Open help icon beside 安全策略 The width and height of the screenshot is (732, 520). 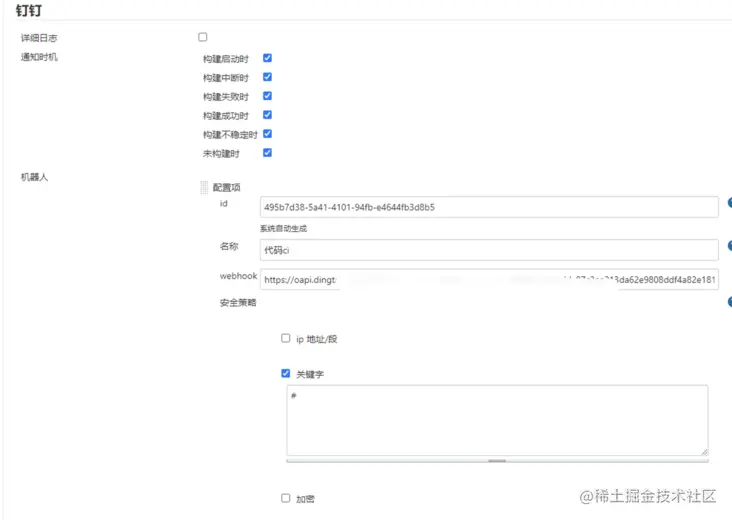(x=730, y=302)
